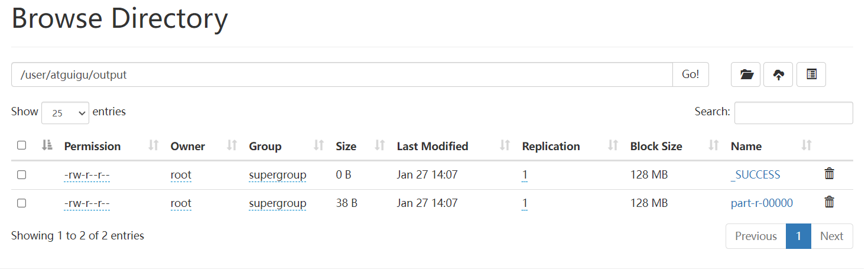Open the Show entries count dropdown
This screenshot has height=269, width=868.
click(65, 113)
